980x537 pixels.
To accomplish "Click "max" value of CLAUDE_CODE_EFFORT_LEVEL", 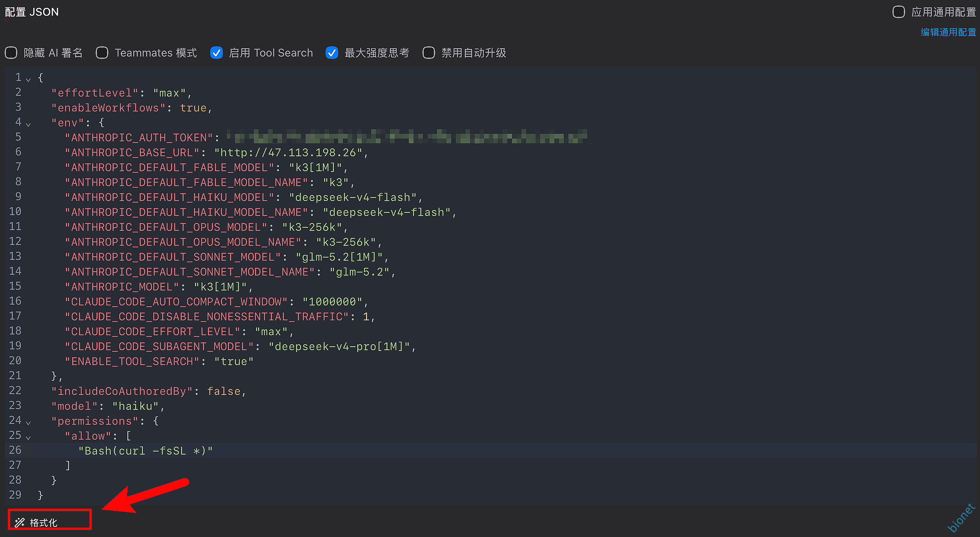I will click(271, 332).
